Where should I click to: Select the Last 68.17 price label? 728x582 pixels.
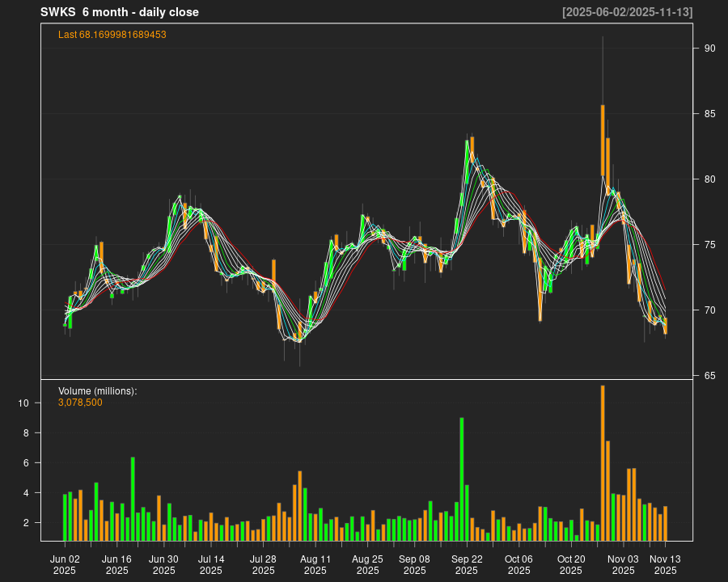(112, 35)
